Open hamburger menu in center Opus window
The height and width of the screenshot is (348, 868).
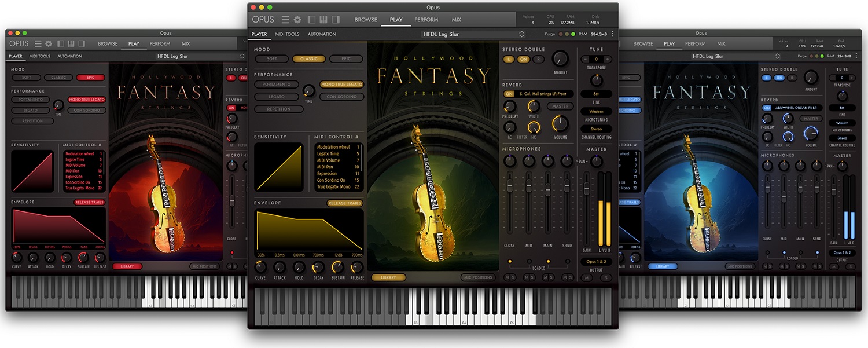[285, 20]
